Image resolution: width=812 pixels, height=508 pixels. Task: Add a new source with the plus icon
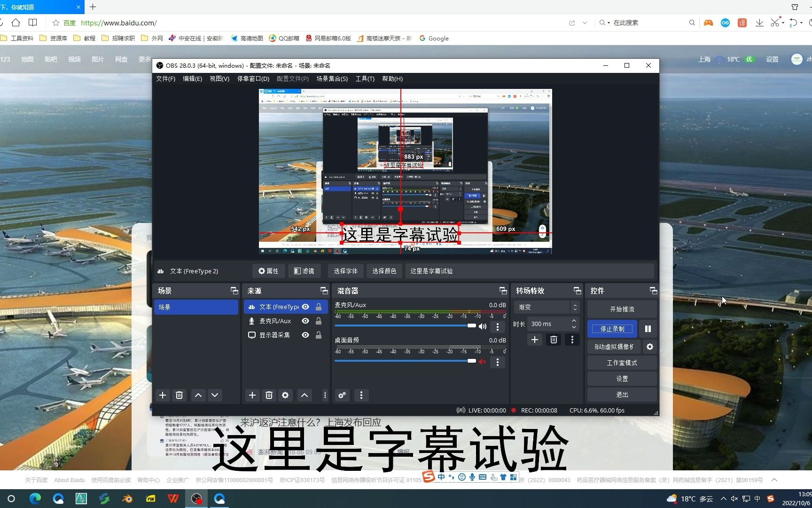tap(252, 395)
